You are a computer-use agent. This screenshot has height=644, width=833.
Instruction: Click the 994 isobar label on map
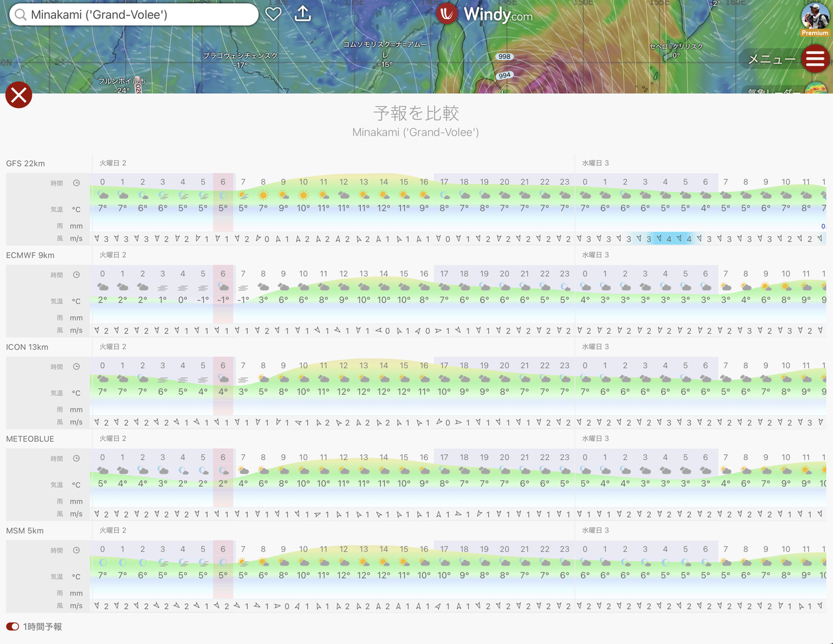504,75
